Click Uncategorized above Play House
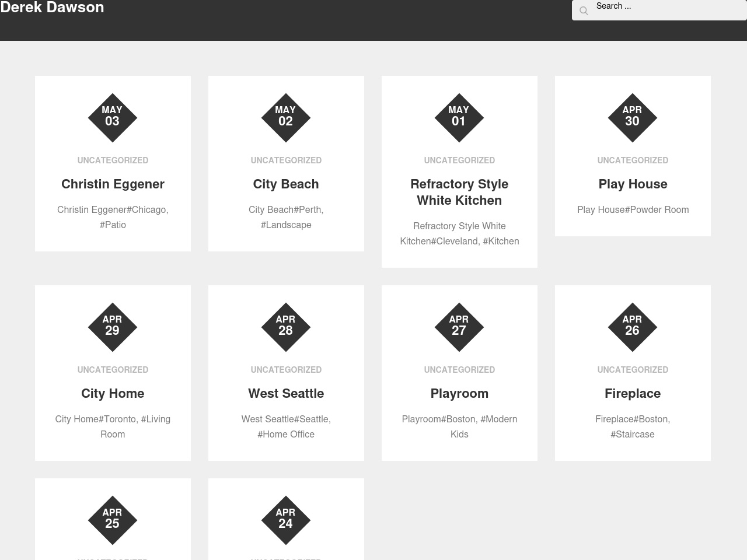Viewport: 747px width, 560px height. (633, 160)
